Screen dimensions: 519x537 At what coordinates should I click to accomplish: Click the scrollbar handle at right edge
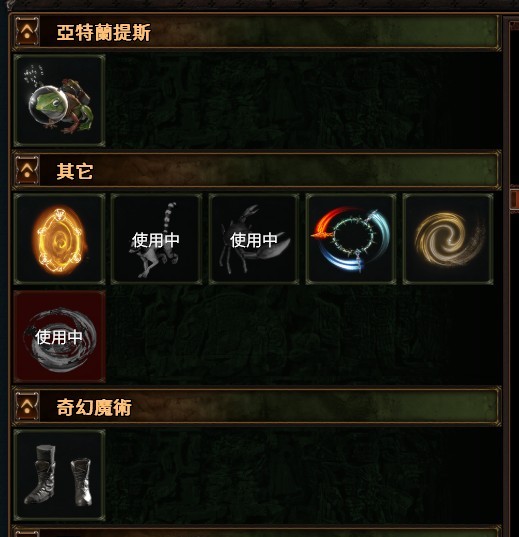coord(515,199)
